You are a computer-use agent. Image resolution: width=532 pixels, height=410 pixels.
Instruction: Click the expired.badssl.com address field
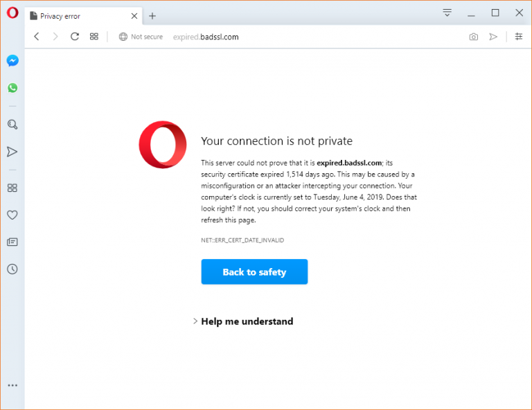[206, 37]
